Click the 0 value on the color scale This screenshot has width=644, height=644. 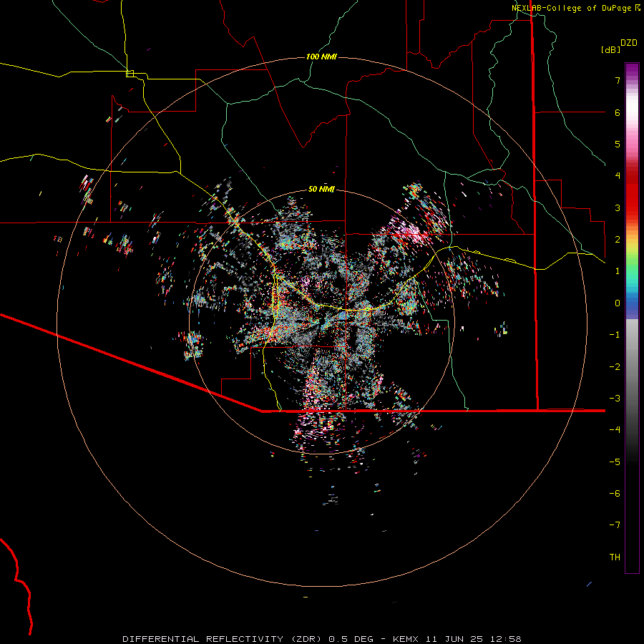[x=618, y=303]
